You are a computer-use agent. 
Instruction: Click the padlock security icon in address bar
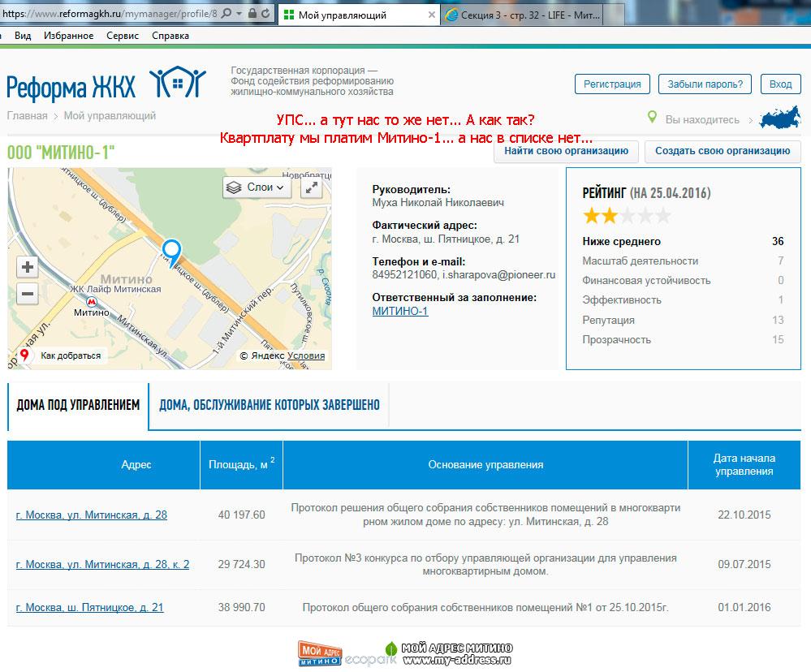252,14
